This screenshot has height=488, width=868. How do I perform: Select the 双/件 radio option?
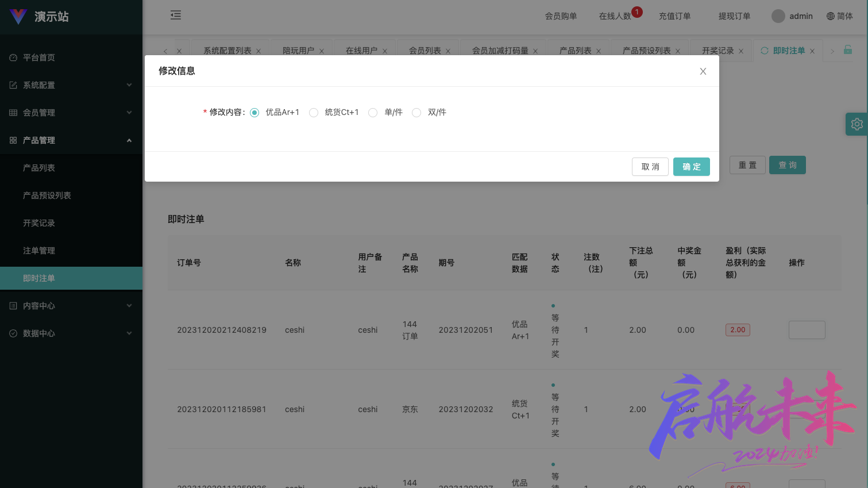tap(416, 113)
